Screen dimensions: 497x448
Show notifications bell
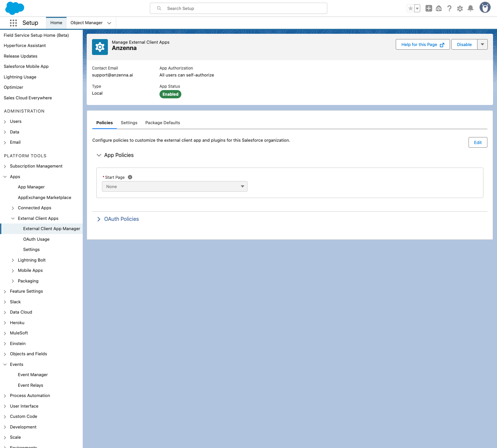click(x=470, y=9)
